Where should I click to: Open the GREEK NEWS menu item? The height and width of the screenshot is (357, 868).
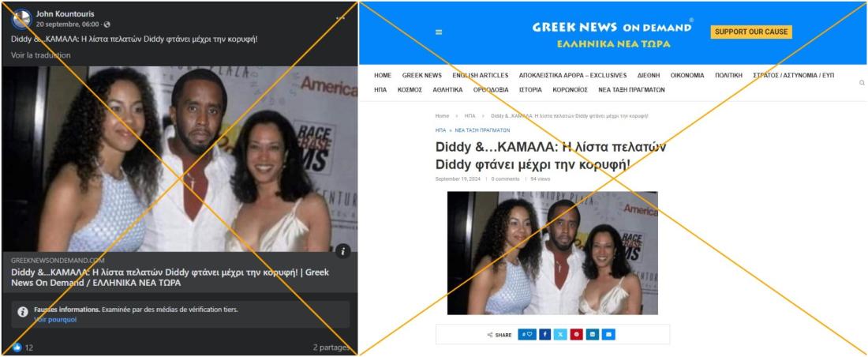coord(422,75)
